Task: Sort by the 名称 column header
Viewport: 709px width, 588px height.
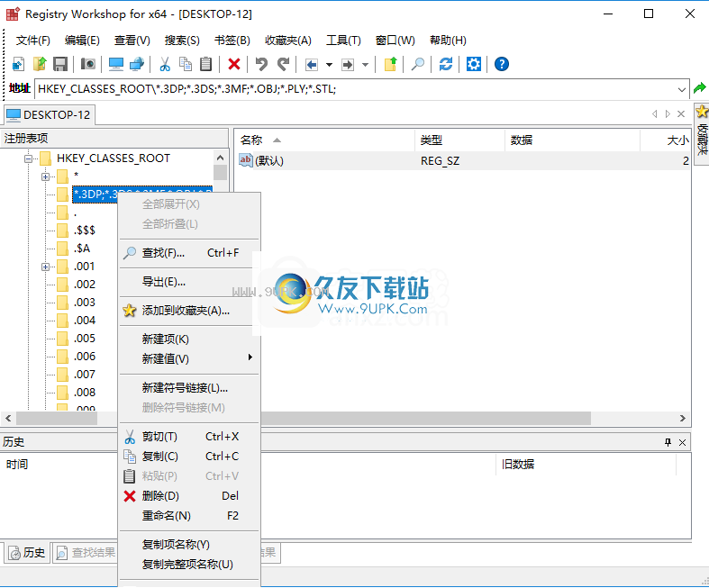Action: pos(324,140)
